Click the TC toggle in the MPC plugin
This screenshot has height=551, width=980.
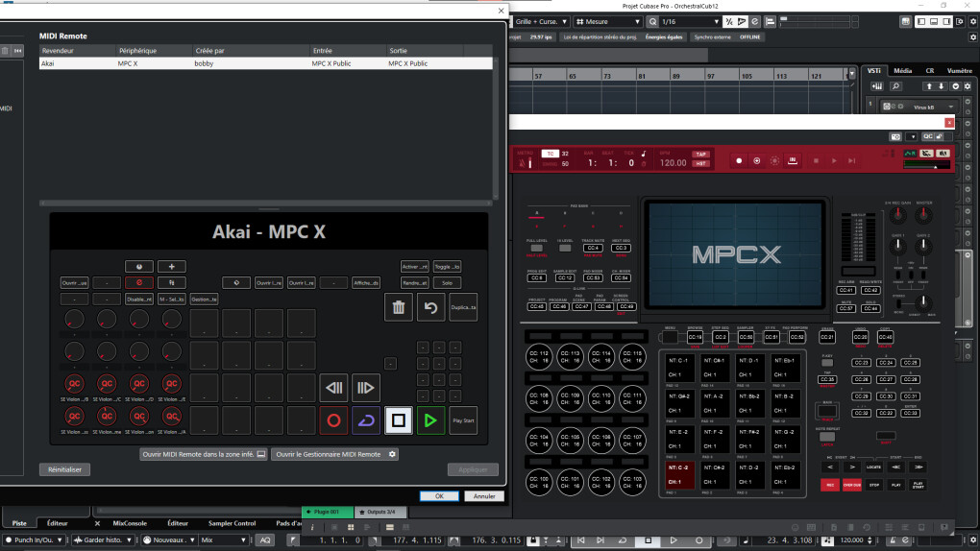point(550,154)
